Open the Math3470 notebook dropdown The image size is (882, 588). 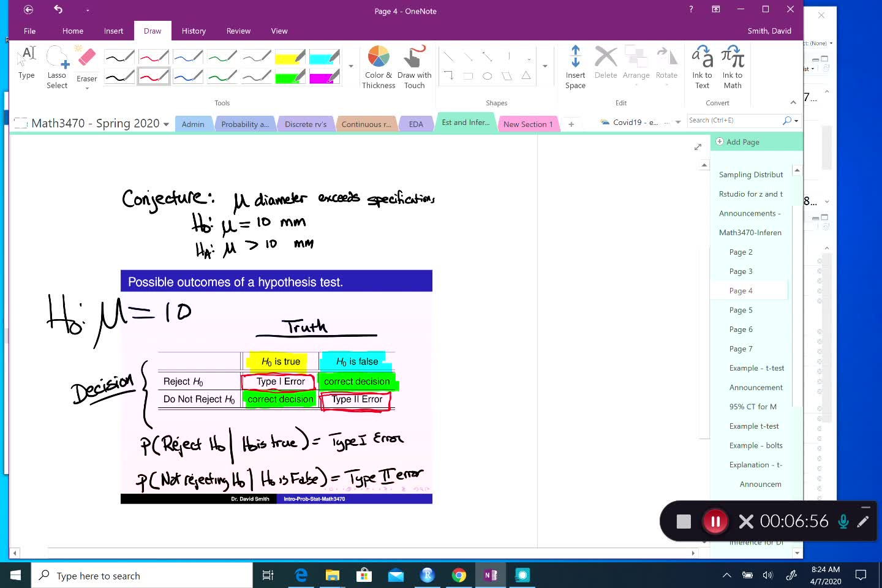click(166, 124)
